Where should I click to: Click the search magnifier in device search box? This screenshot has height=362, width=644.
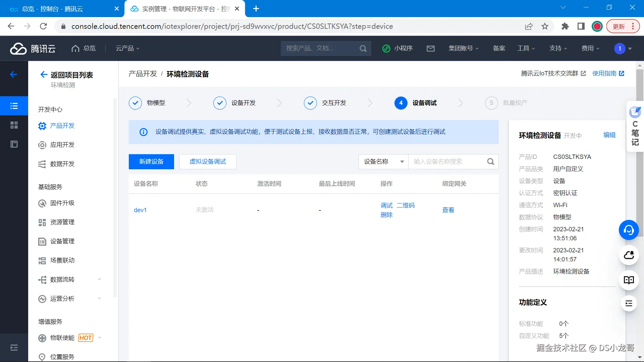pyautogui.click(x=490, y=162)
